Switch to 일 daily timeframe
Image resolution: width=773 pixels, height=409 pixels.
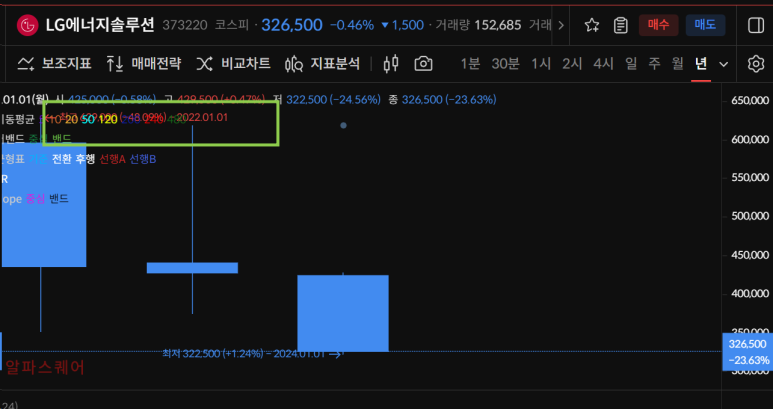(631, 64)
